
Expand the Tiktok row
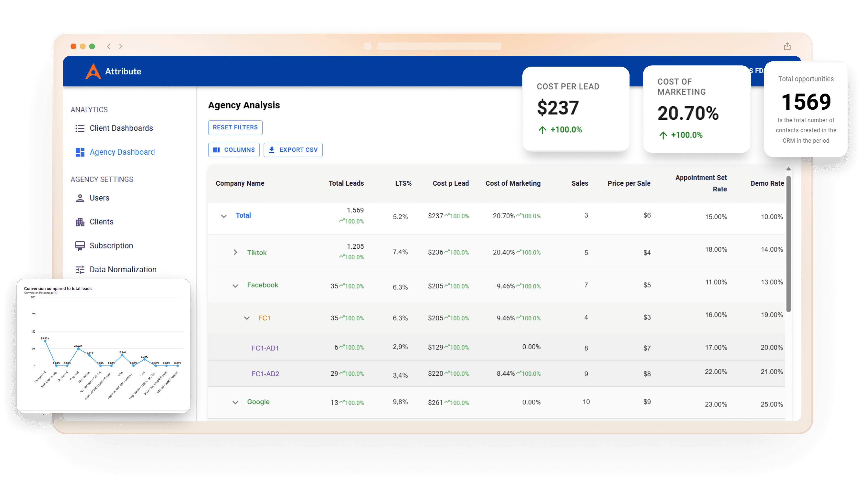[x=235, y=252]
